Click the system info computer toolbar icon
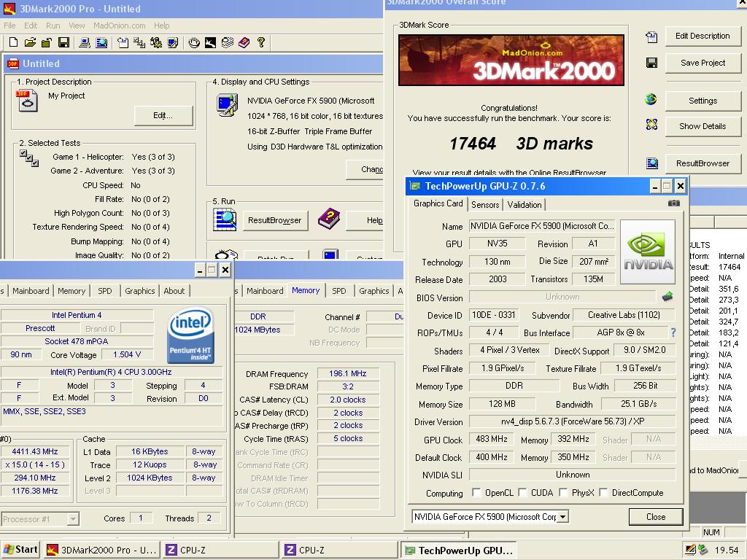Screen dimensions: 747x560 pyautogui.click(x=85, y=42)
